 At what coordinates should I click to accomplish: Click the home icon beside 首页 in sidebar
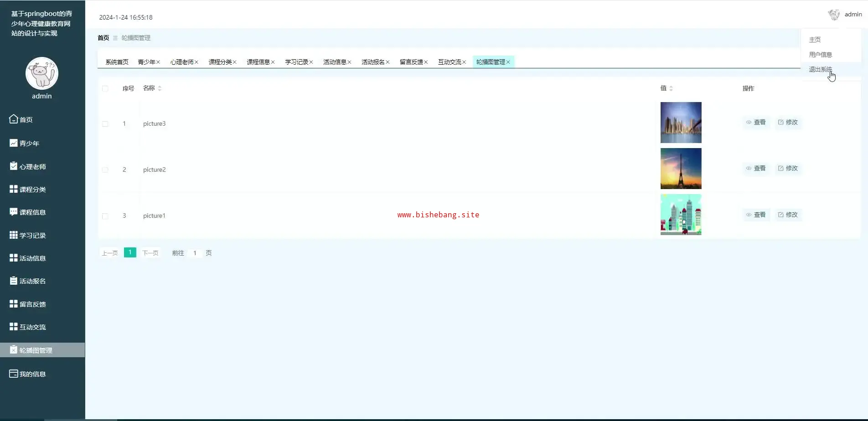14,119
